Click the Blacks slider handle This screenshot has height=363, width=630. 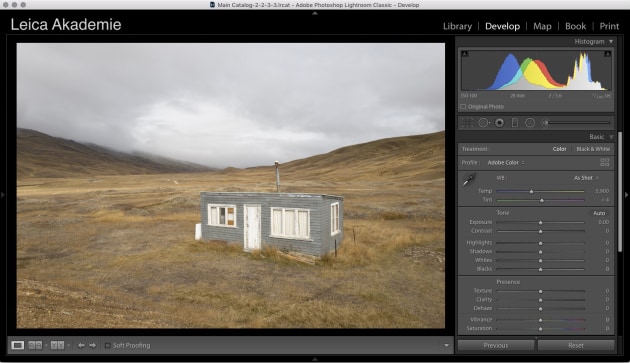click(540, 269)
